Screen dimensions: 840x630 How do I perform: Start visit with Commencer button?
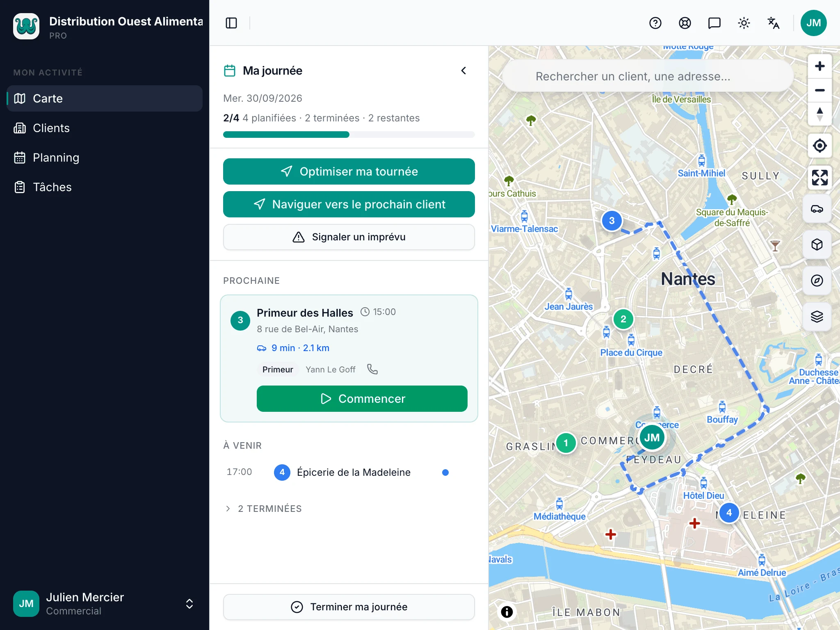pyautogui.click(x=362, y=399)
